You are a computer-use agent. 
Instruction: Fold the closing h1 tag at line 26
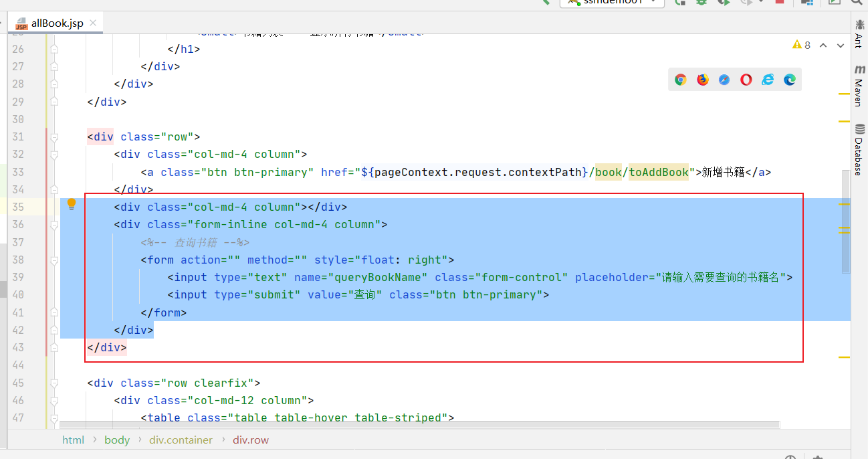pos(54,49)
